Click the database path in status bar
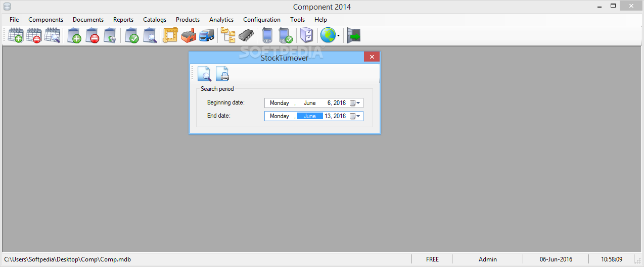644x267 pixels. pos(67,259)
